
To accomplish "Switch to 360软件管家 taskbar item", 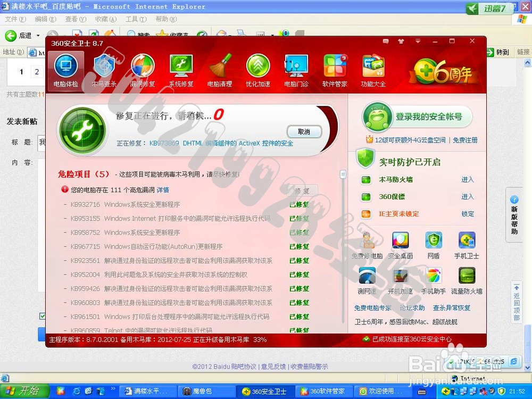I will [x=325, y=391].
